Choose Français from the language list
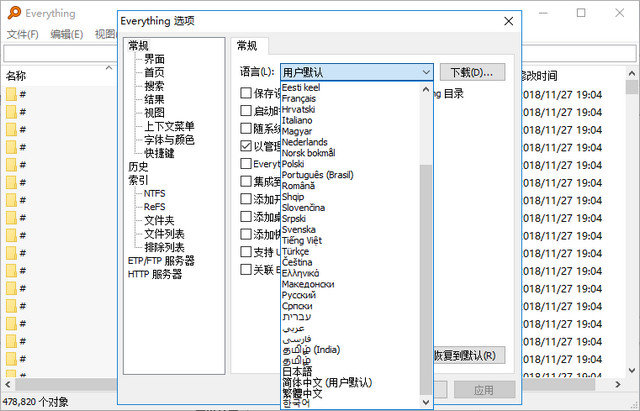Screen dimensions: 640x411 299,98
